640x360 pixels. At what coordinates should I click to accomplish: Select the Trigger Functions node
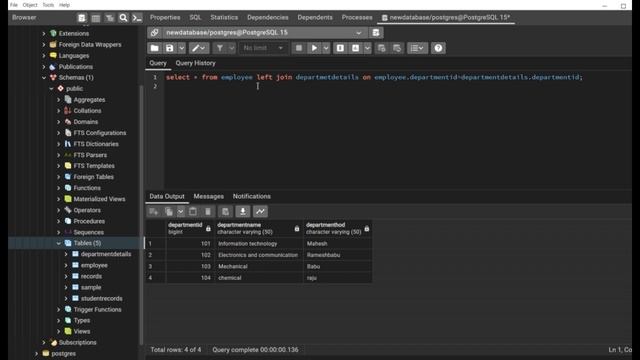coord(98,309)
